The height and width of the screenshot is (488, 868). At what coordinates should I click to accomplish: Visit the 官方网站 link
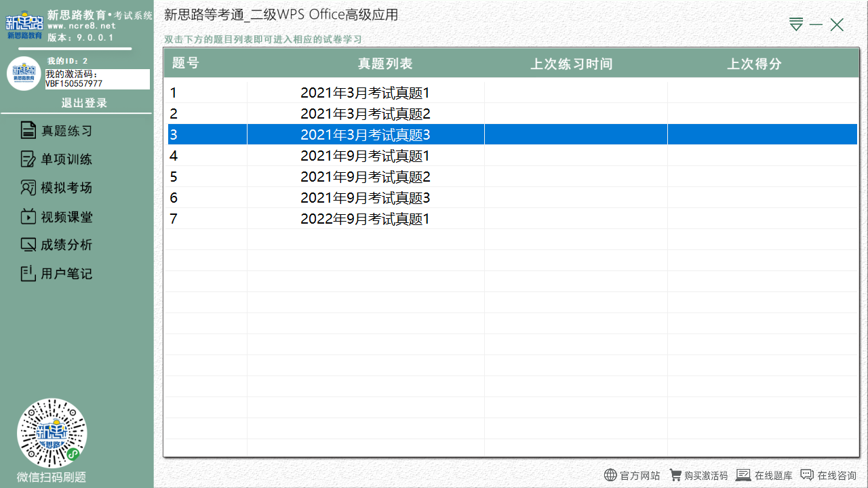click(x=640, y=476)
